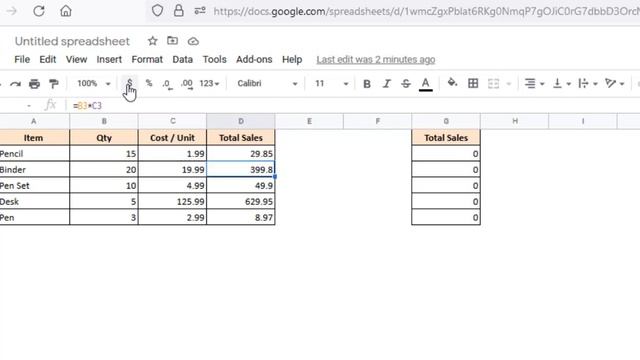Format selection as percent
The width and height of the screenshot is (640, 360).
click(149, 83)
